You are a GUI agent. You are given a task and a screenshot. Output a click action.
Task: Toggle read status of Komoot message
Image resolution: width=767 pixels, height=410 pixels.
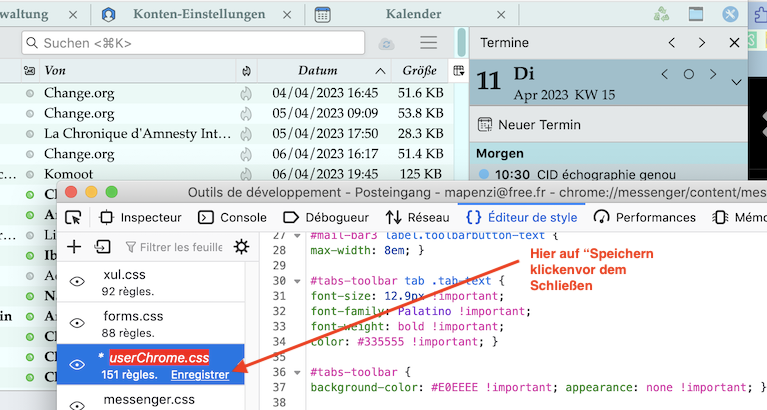[30, 174]
